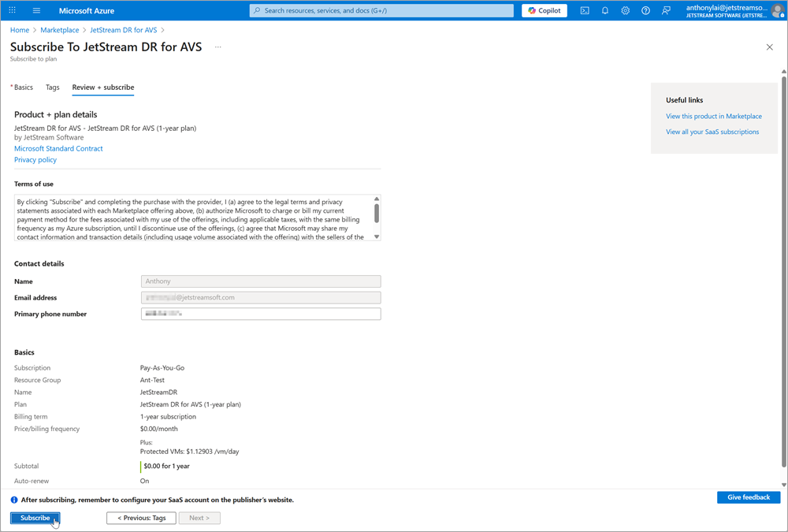Switch to the Tags tab
This screenshot has height=532, width=788.
coord(52,87)
